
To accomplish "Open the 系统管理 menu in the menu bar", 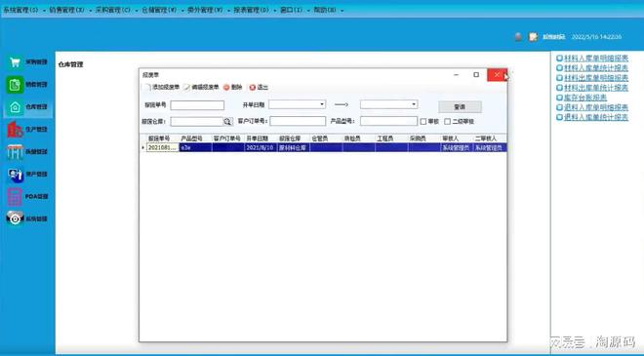I will (x=20, y=10).
